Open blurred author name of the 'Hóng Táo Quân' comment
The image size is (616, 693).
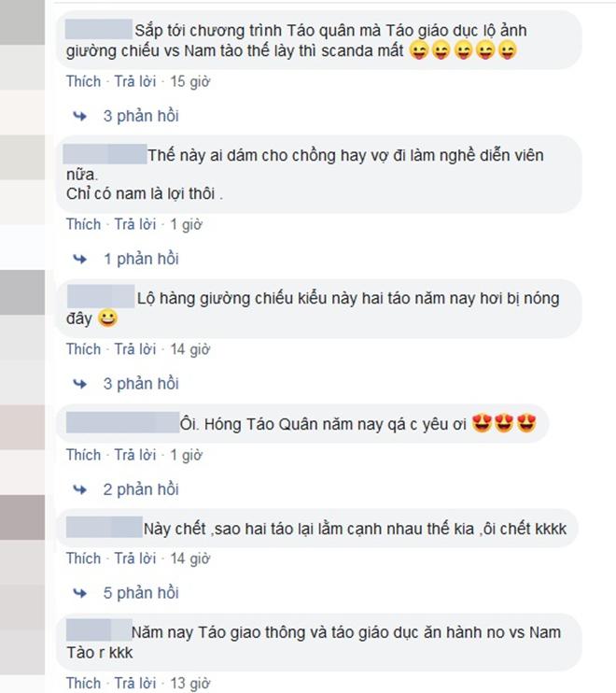click(x=122, y=423)
